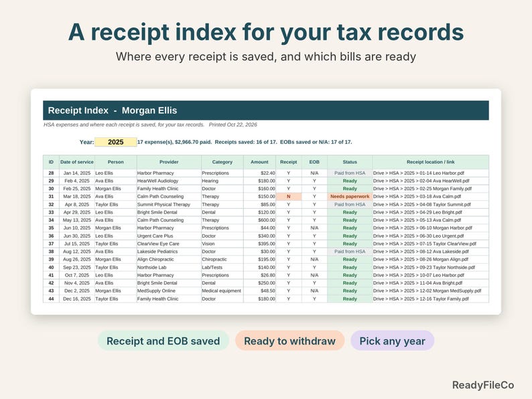The width and height of the screenshot is (532, 399).
Task: Click the 'Receipt Index - Morgan Ellis' title bar
Action: [266, 110]
